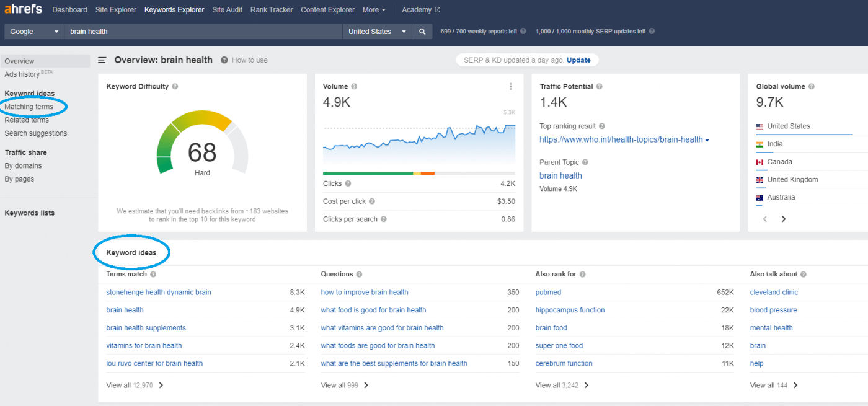Open Matching terms in the sidebar
This screenshot has width=868, height=406.
[x=29, y=107]
